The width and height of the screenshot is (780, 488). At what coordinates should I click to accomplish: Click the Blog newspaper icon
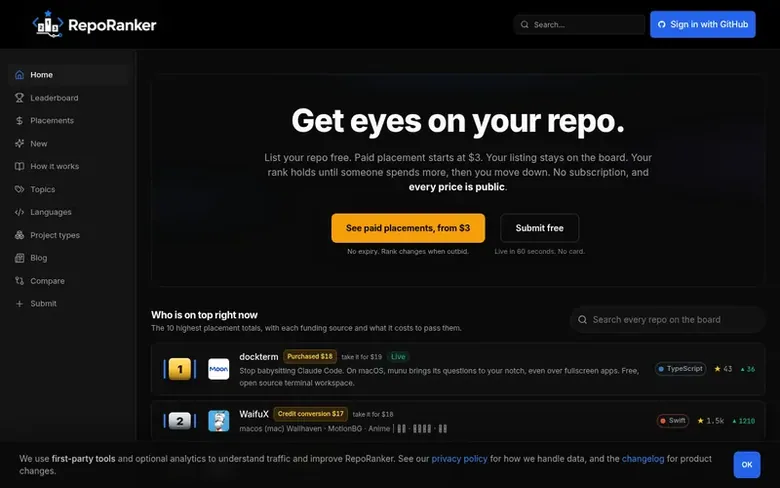pyautogui.click(x=19, y=258)
